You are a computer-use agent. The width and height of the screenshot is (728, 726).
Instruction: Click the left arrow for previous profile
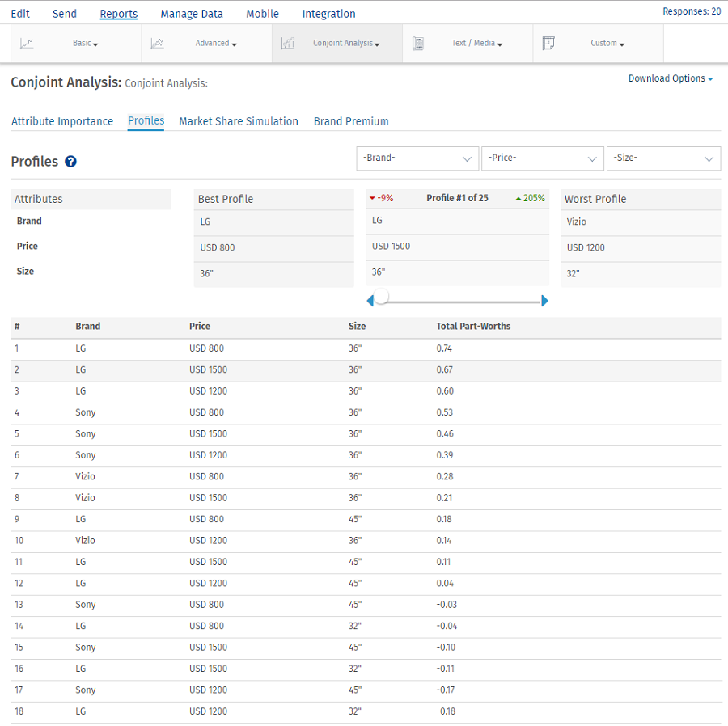pyautogui.click(x=370, y=301)
